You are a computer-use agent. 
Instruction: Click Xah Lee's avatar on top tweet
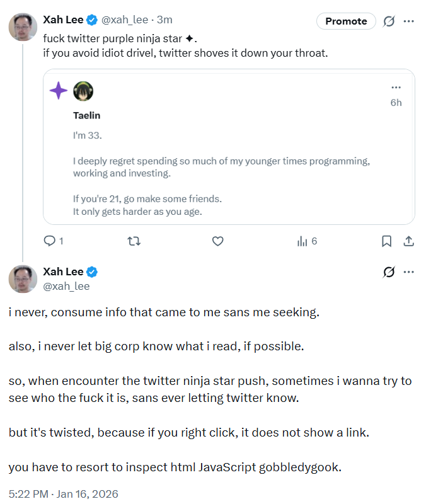(22, 26)
